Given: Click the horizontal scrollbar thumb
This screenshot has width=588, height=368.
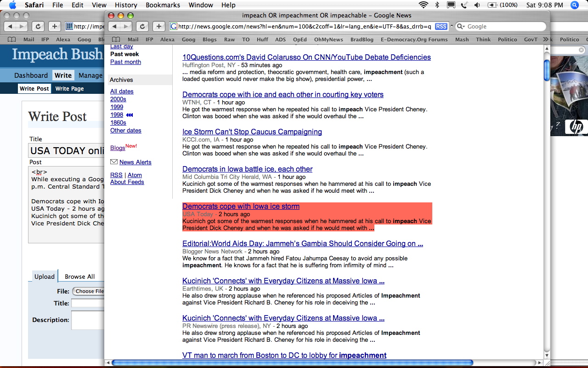Looking at the screenshot, I should click(292, 363).
